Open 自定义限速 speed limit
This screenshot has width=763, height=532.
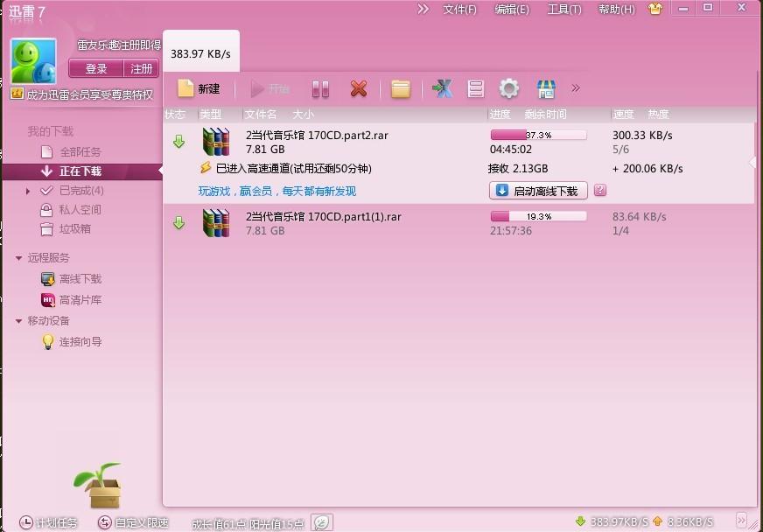click(x=133, y=522)
